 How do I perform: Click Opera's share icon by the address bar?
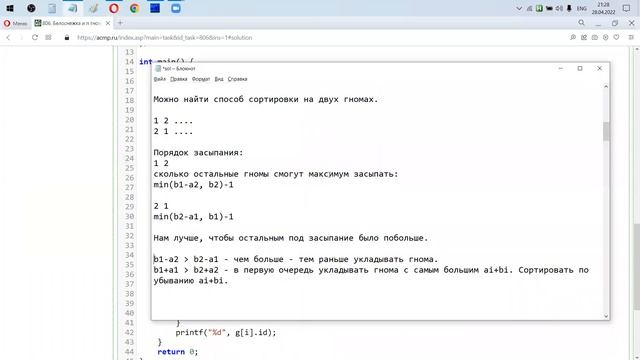coord(584,38)
